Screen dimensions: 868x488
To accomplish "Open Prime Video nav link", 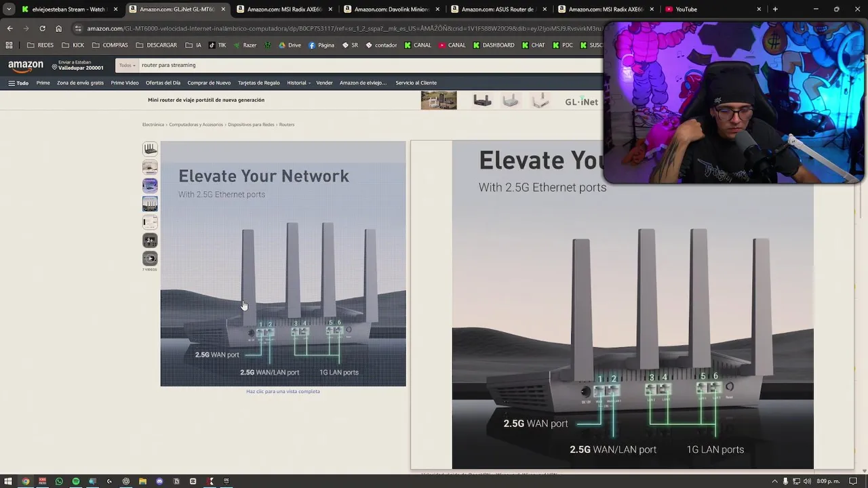I will click(x=125, y=83).
